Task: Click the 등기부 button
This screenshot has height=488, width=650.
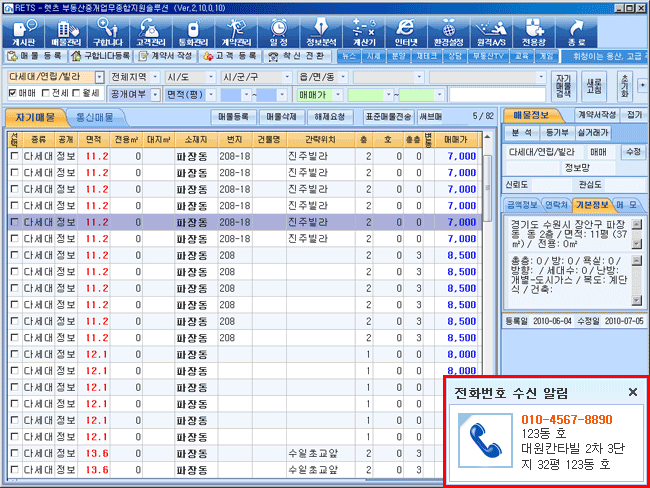Action: [x=557, y=132]
